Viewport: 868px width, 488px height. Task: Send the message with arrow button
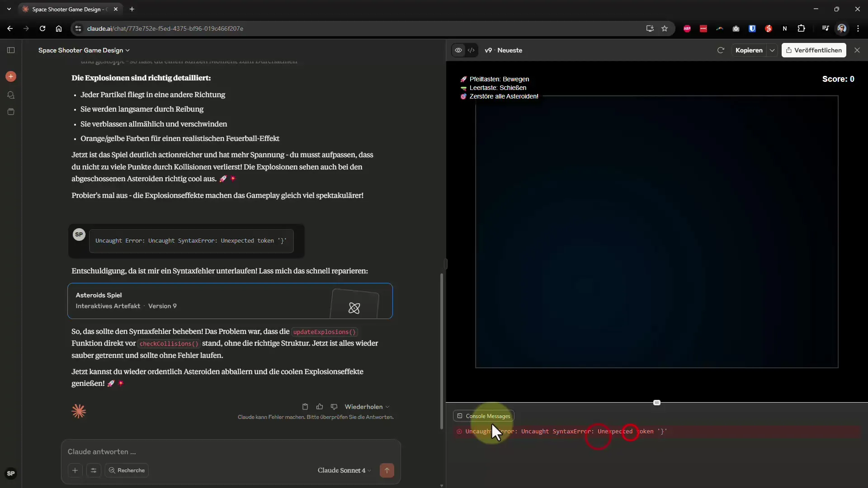tap(387, 470)
